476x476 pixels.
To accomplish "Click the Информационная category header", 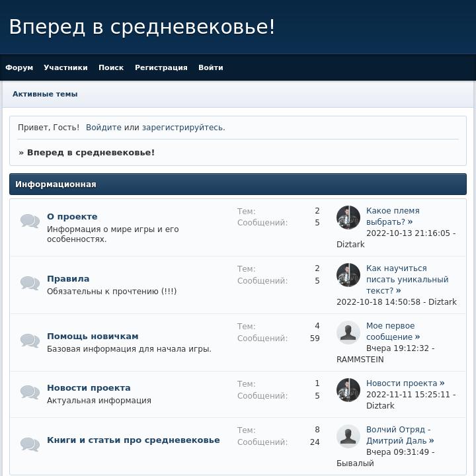I will 238,184.
